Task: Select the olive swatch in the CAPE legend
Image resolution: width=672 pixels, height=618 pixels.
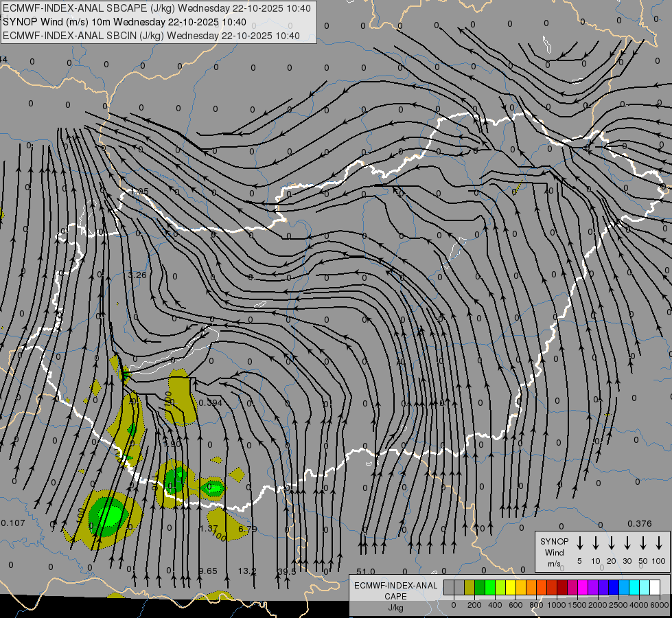Action: pyautogui.click(x=470, y=587)
